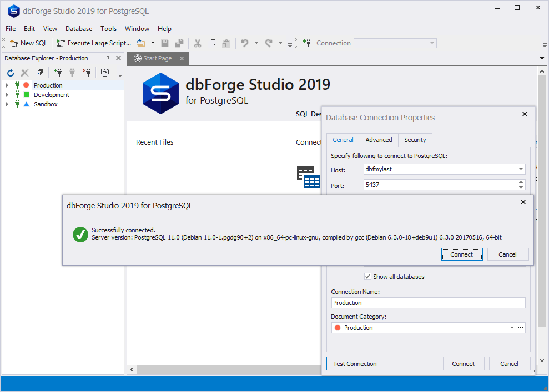Click the Save All icon
The image size is (549, 392).
179,43
